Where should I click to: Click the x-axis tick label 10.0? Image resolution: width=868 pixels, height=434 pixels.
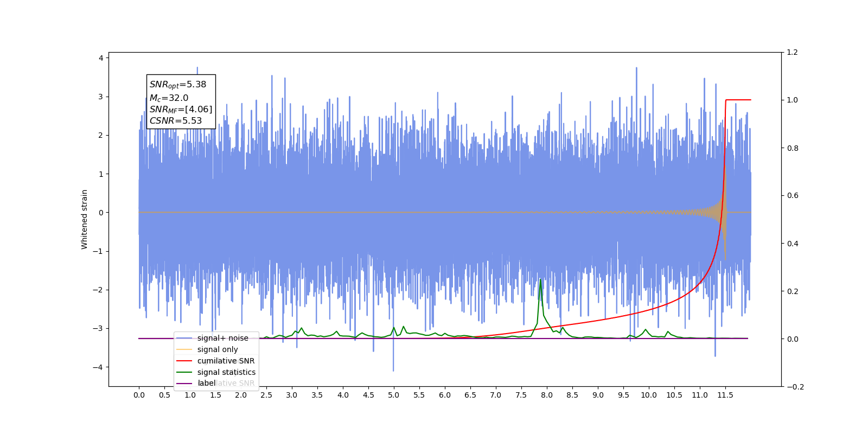click(648, 395)
